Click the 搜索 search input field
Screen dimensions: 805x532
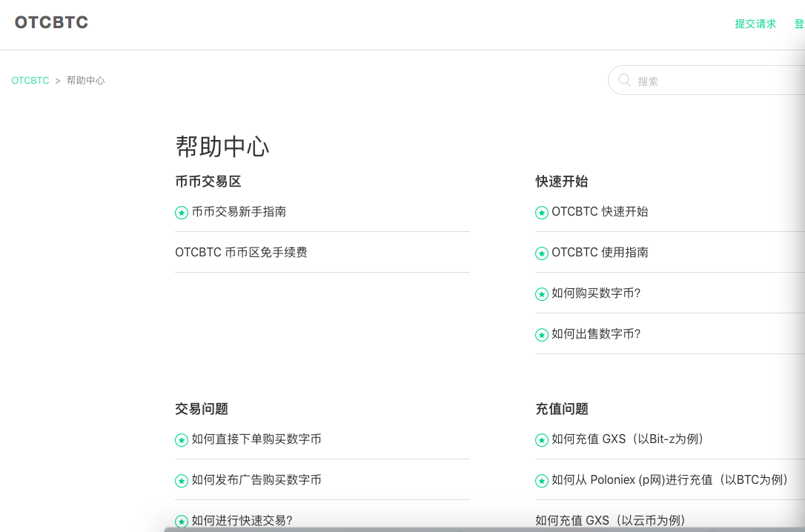tap(706, 81)
